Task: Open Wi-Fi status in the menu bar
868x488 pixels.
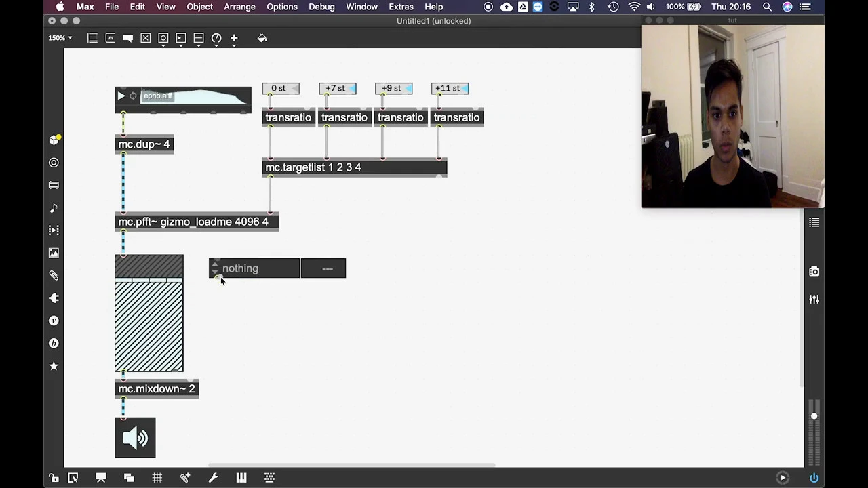Action: pyautogui.click(x=634, y=7)
